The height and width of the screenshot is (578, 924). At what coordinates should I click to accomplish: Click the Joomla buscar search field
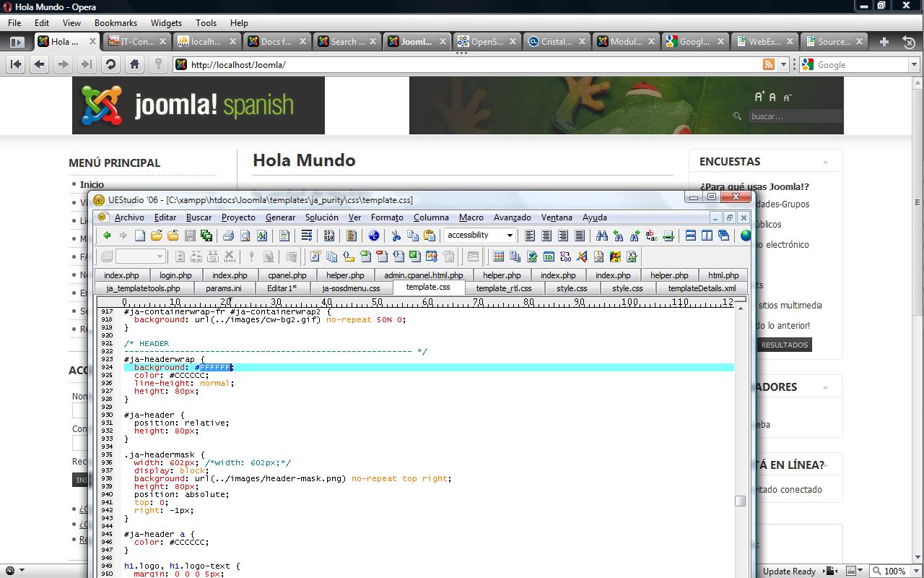(794, 116)
